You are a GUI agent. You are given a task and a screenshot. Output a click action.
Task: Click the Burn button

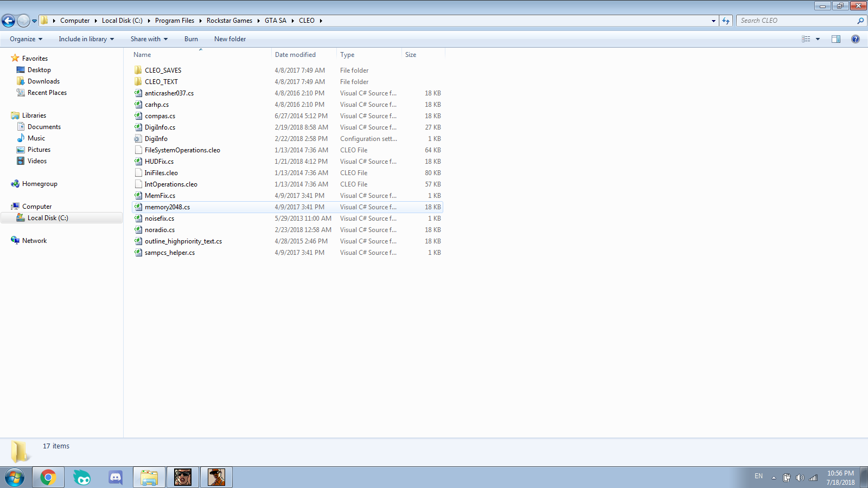191,39
